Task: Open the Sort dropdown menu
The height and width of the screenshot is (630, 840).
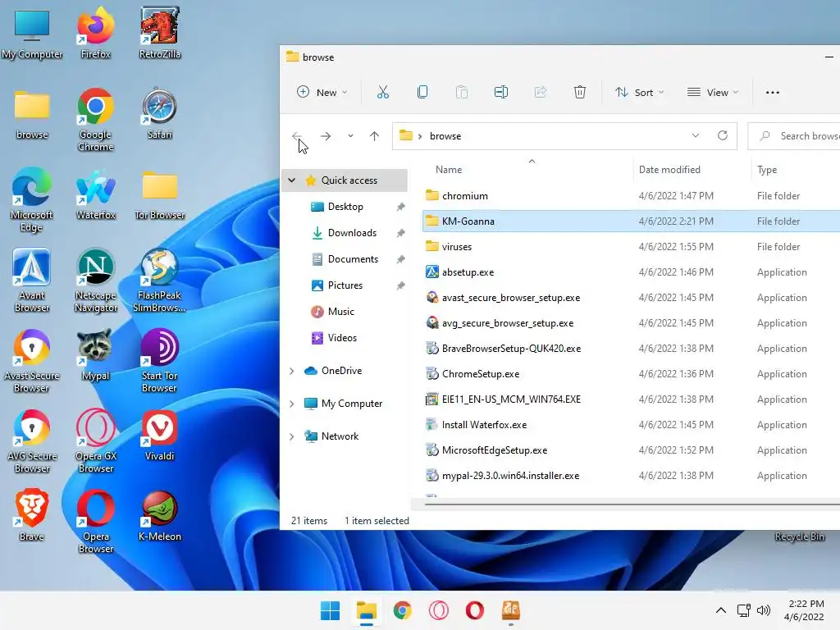Action: (639, 92)
